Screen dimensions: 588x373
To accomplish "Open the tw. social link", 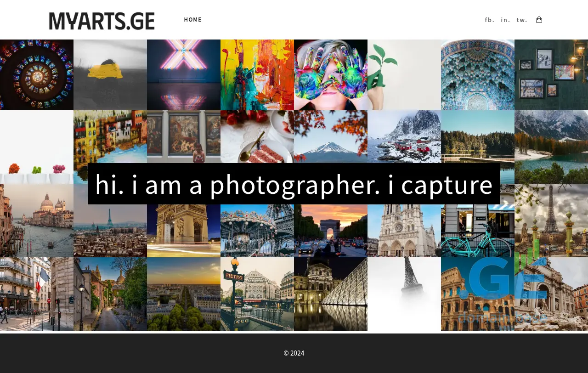I will tap(522, 20).
